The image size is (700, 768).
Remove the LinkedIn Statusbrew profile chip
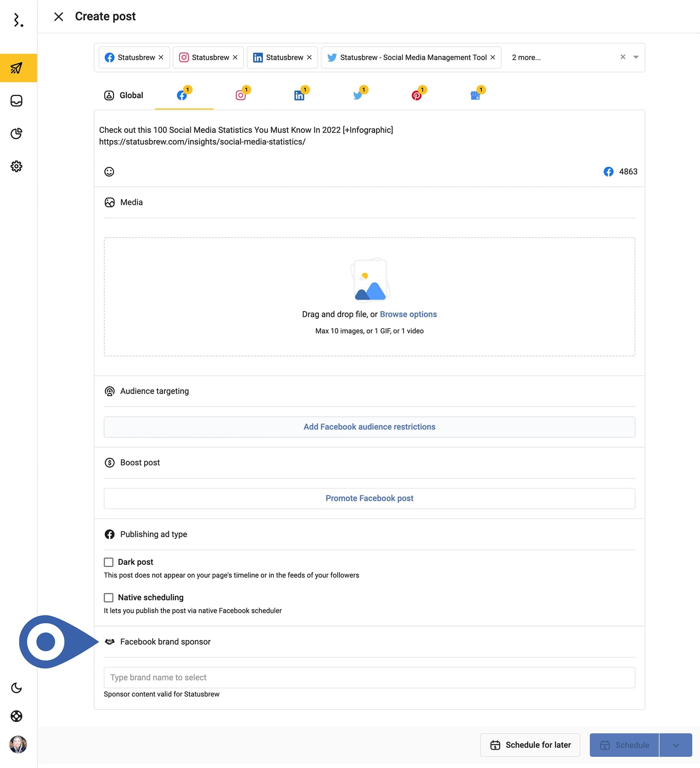pyautogui.click(x=309, y=57)
